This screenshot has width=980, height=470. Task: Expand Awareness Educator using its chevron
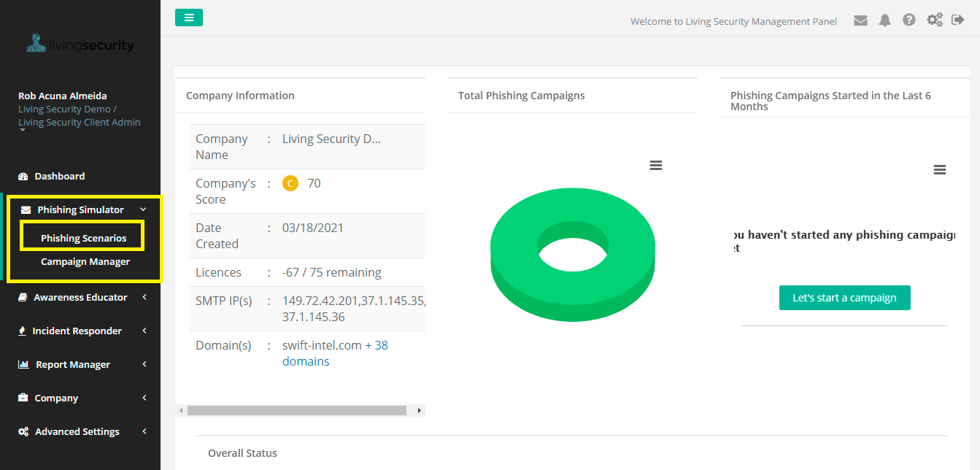point(144,297)
